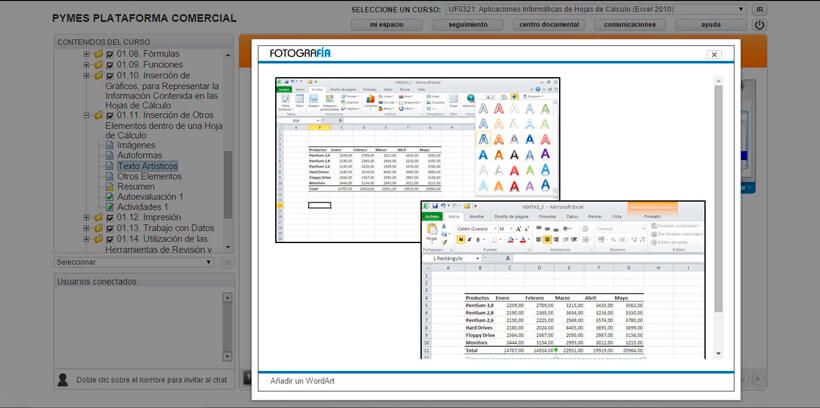
Task: Click the IR button
Action: point(759,9)
